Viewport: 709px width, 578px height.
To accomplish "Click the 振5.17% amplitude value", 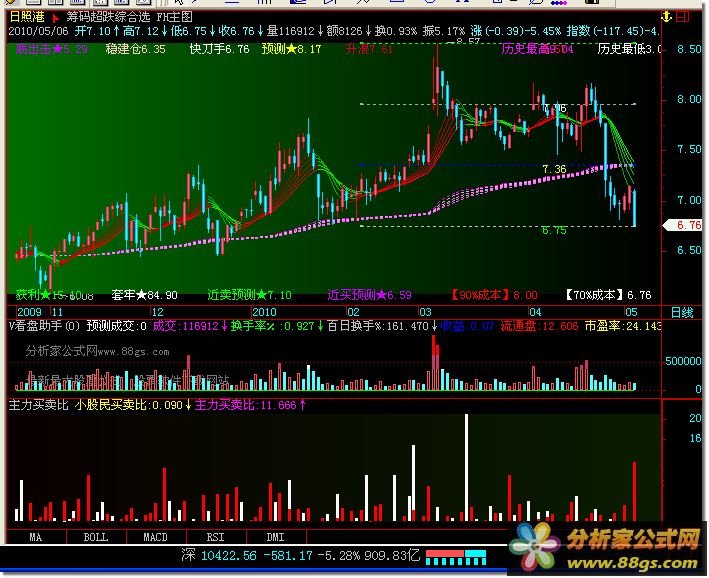I will (444, 31).
